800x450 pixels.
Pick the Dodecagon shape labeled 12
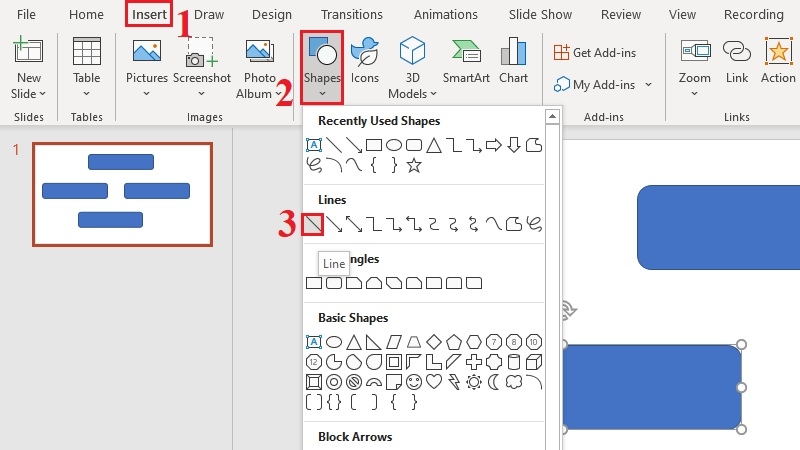click(314, 362)
